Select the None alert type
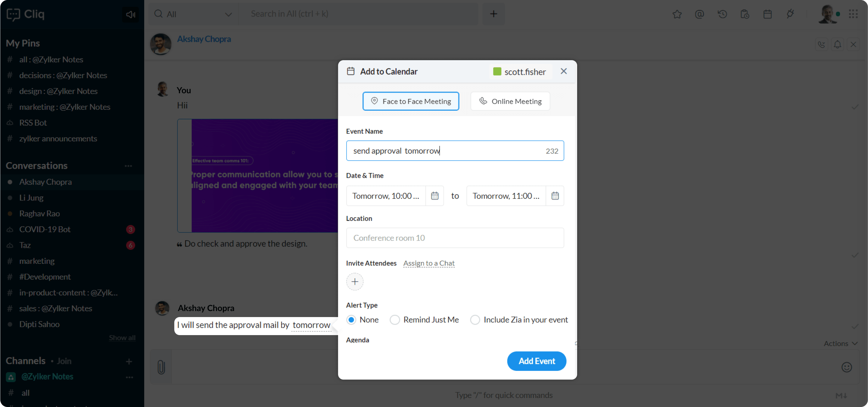 (x=351, y=319)
